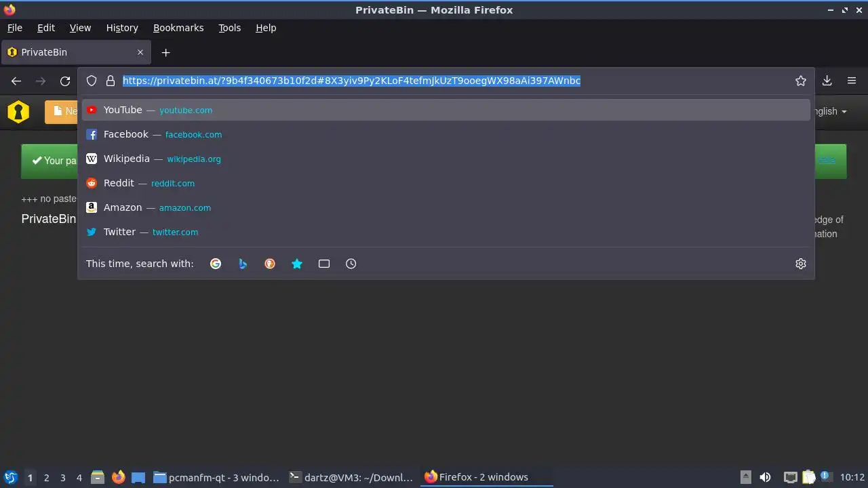Search within Bookmarks star icon
The width and height of the screenshot is (868, 488).
[297, 264]
